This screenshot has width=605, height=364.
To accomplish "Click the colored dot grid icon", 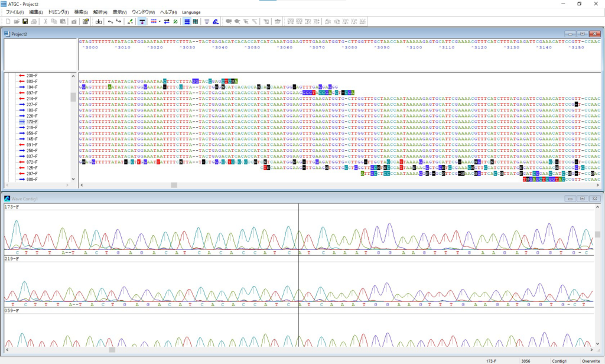I will coord(154,22).
